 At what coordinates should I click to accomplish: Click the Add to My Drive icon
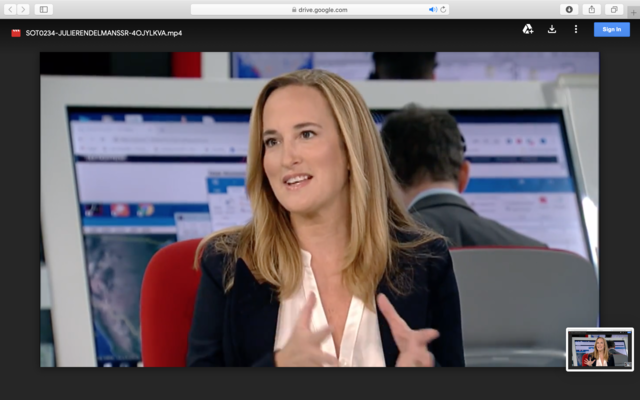(x=527, y=30)
